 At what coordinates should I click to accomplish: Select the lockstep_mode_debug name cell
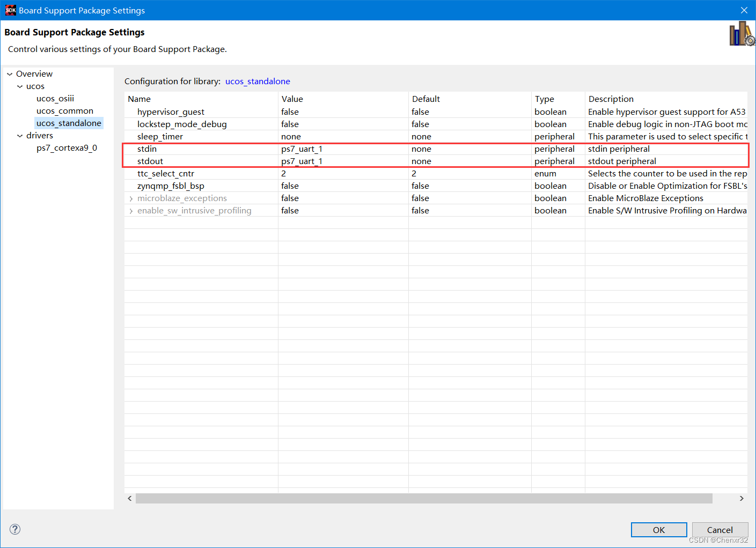pos(201,124)
